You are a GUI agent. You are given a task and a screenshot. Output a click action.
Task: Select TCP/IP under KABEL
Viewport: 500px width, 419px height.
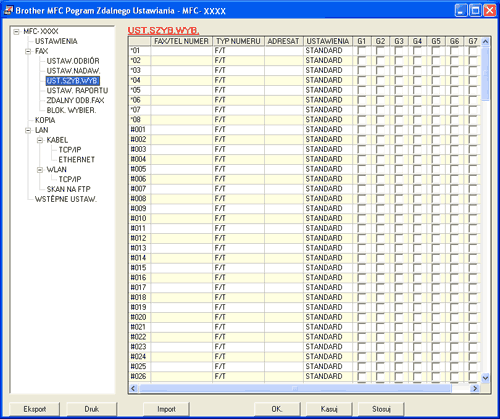70,150
